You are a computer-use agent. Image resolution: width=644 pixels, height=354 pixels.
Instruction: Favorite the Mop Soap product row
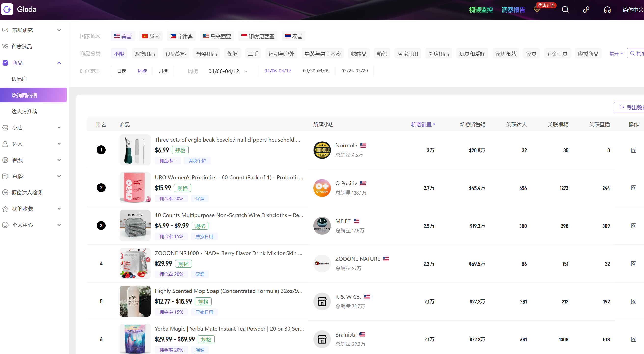633,301
